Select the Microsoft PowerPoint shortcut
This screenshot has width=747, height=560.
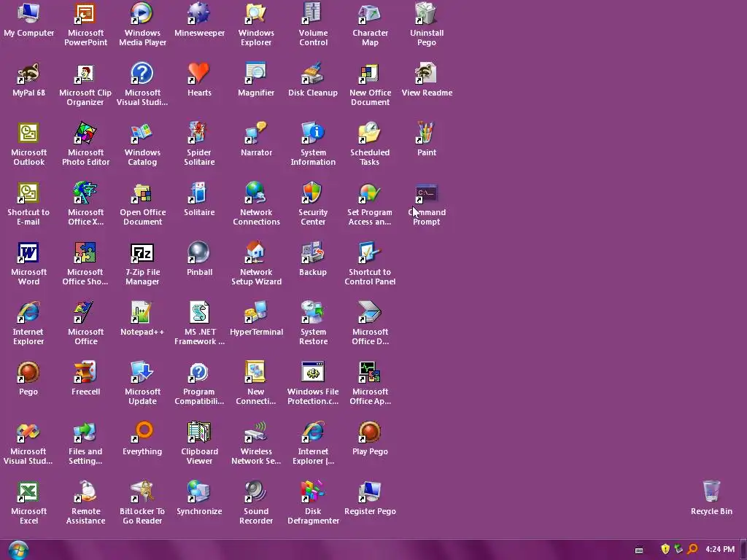tap(85, 14)
